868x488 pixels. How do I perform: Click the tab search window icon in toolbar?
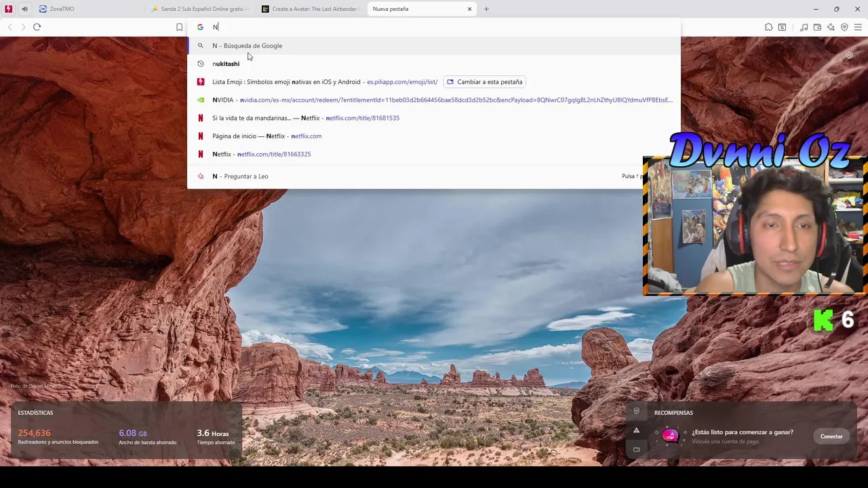782,27
